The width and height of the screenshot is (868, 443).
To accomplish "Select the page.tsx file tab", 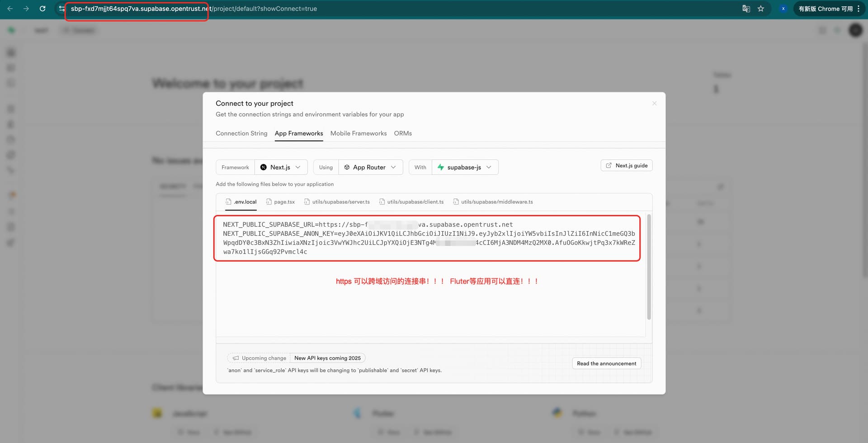I will pyautogui.click(x=280, y=202).
